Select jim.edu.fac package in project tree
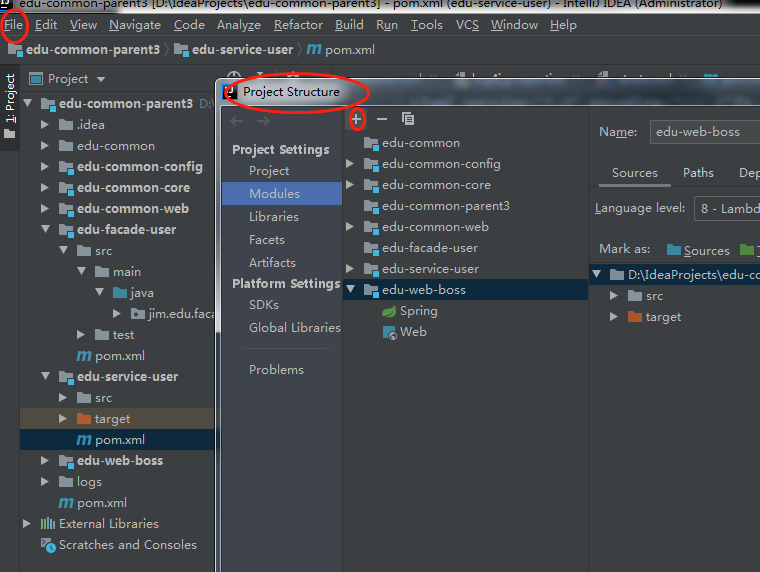 (172, 314)
